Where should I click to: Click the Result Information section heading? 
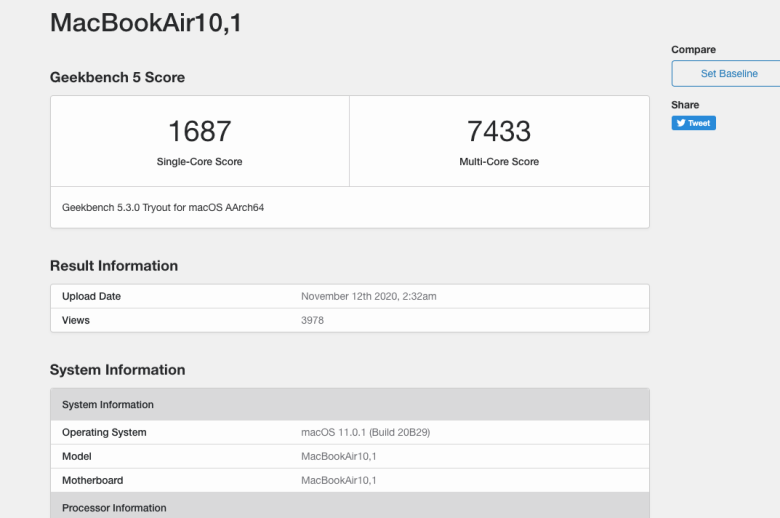tap(114, 266)
